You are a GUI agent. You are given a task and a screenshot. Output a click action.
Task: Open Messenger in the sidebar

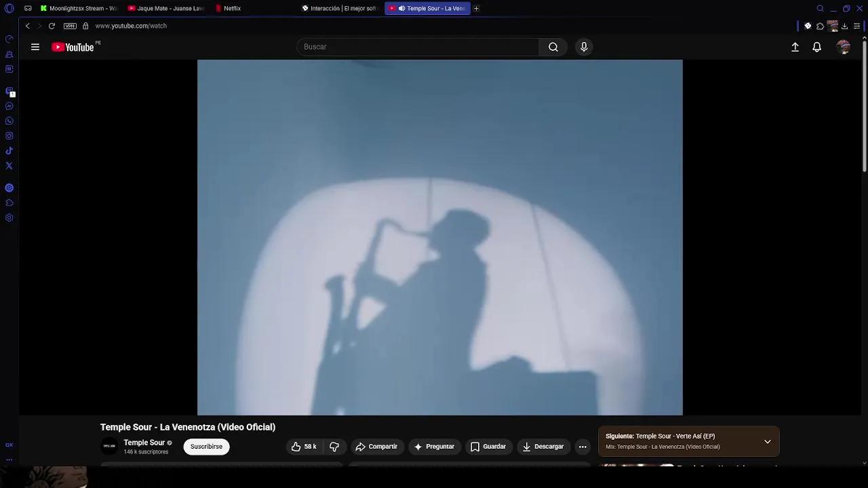coord(9,106)
